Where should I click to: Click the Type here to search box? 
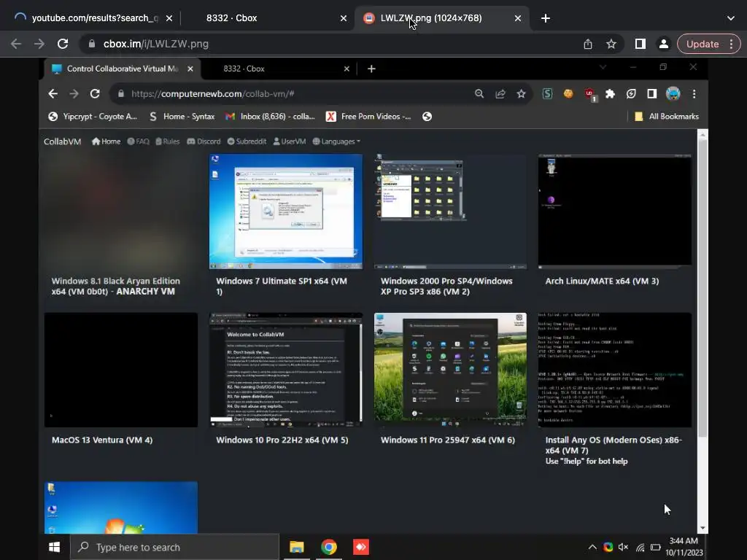(x=175, y=547)
